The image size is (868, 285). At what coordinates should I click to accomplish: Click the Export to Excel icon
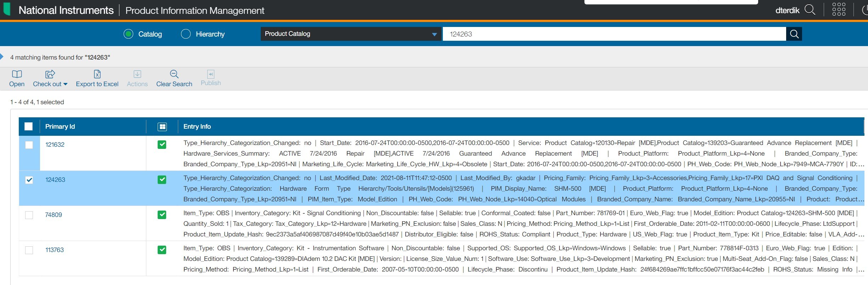point(97,74)
